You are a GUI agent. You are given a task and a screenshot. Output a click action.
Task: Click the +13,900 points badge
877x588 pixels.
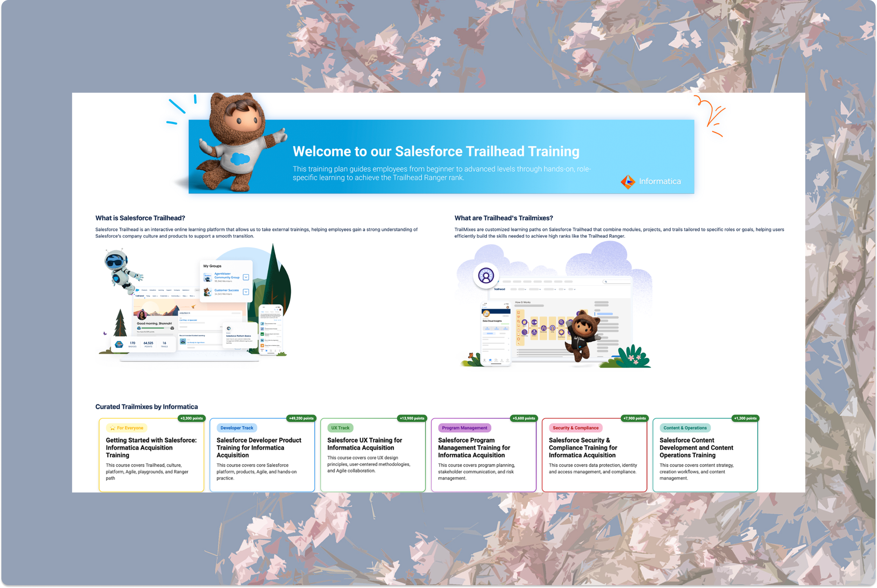(x=412, y=418)
